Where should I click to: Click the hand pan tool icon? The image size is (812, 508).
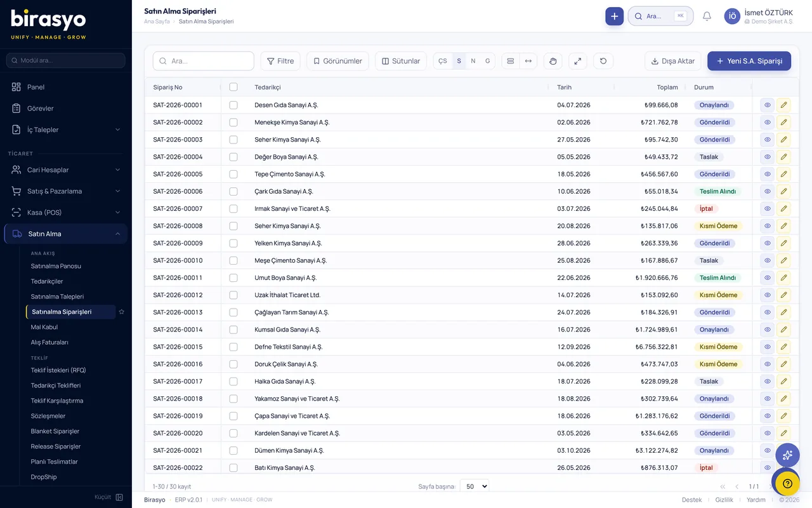point(553,61)
